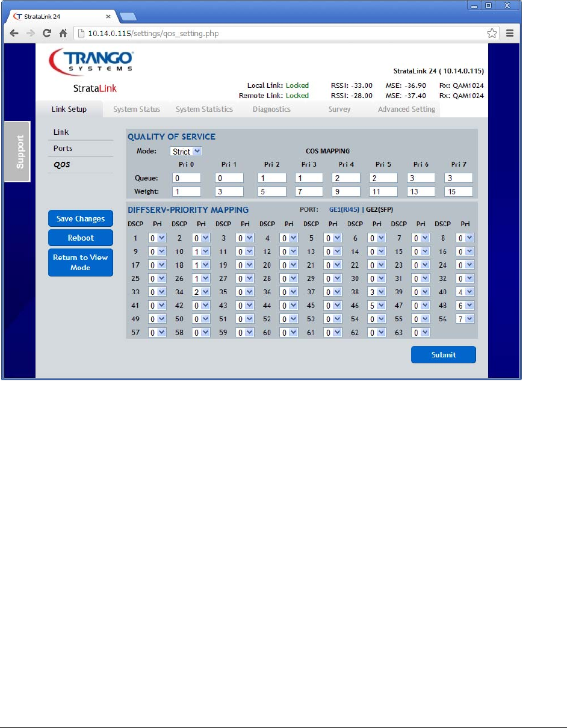Open the priority dropdown for DSCP 48

(x=465, y=305)
